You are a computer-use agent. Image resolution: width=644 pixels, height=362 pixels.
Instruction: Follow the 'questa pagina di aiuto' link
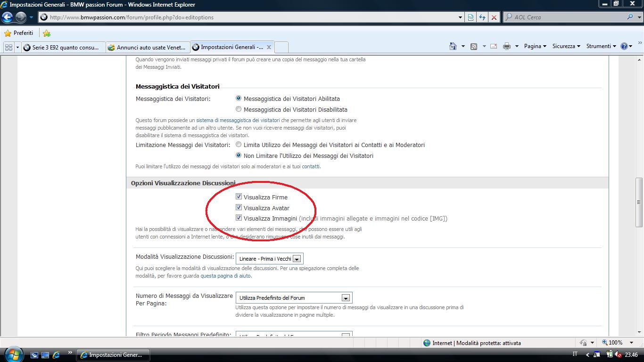point(226,276)
